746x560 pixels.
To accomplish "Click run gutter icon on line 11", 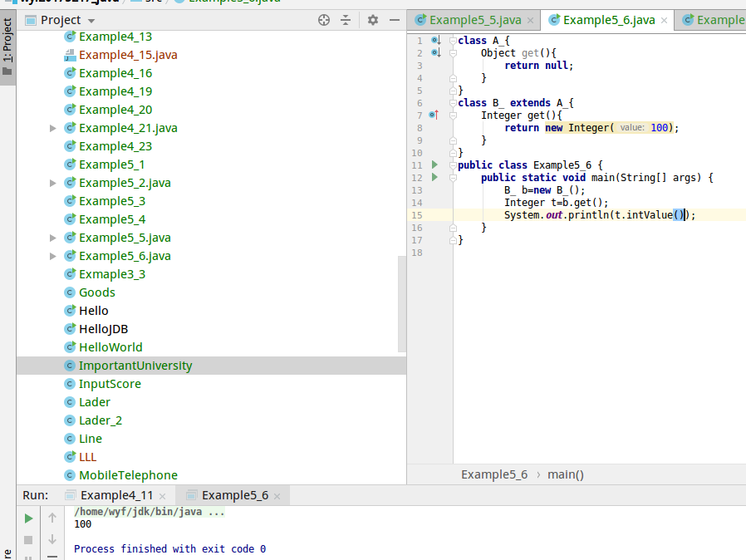I will click(x=434, y=165).
